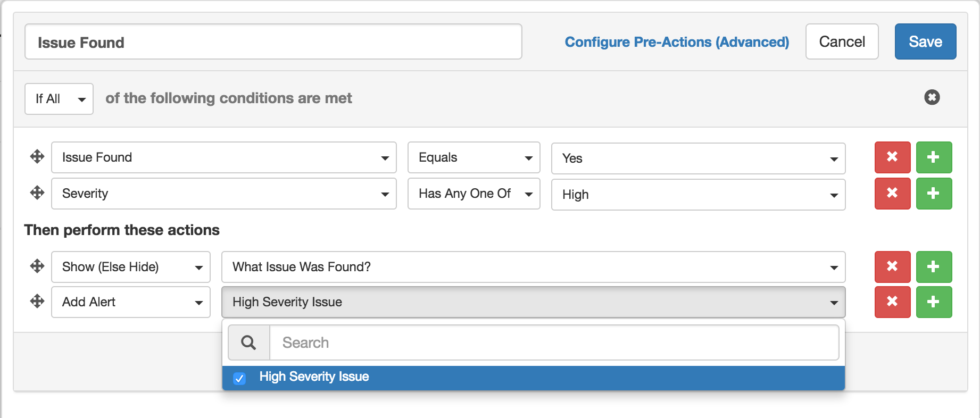Open the Show (Else Hide) action dropdown

pyautogui.click(x=130, y=267)
